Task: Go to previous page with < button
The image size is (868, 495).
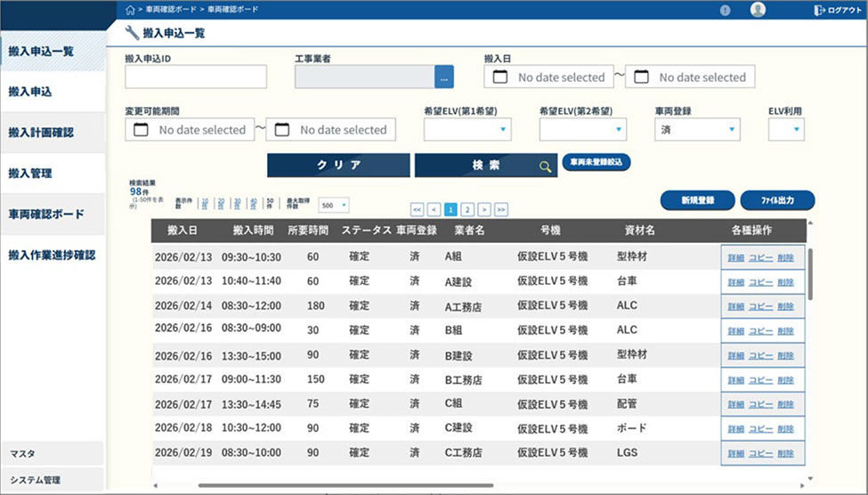Action: tap(434, 210)
